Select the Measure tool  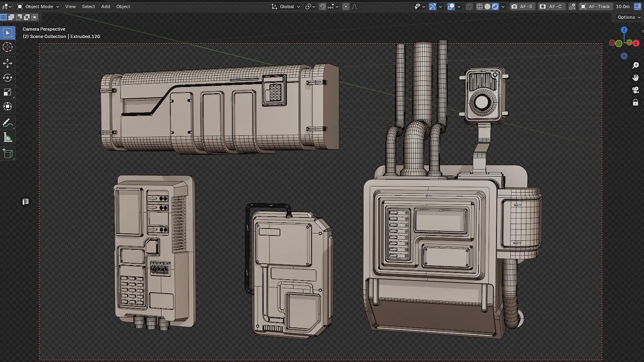(8, 137)
